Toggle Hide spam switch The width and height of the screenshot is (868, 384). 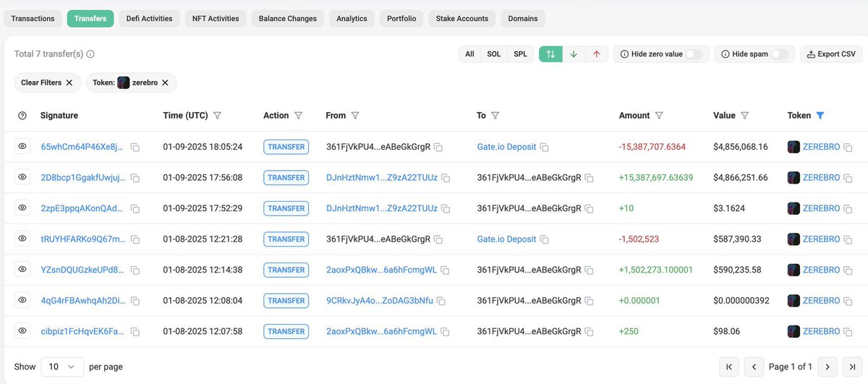pos(779,54)
